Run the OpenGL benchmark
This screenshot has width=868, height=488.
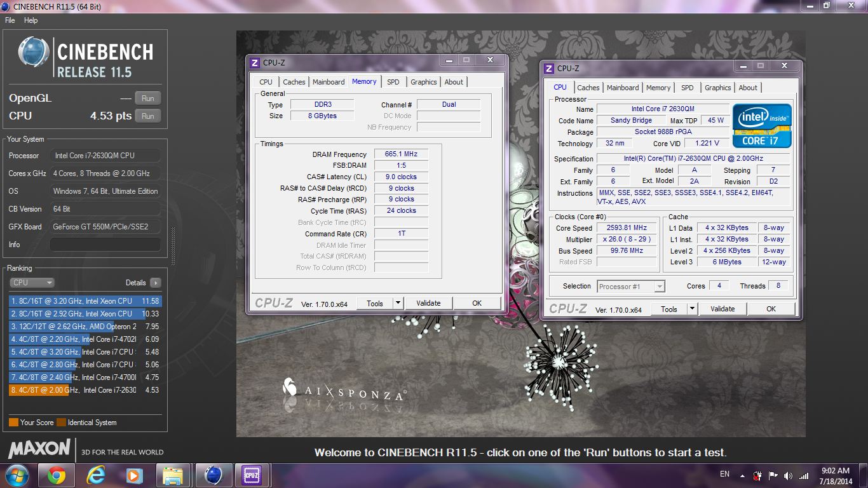coord(148,98)
